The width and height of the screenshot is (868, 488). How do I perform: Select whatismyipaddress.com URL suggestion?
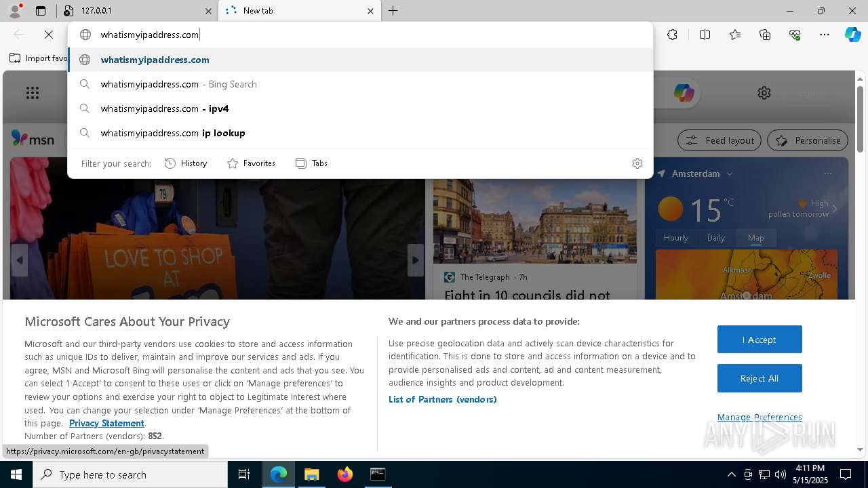click(x=360, y=60)
